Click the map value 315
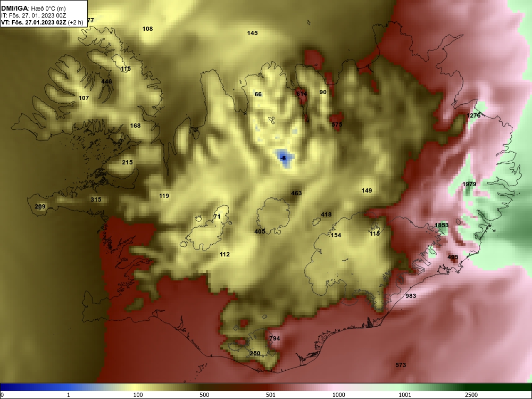 (96, 199)
